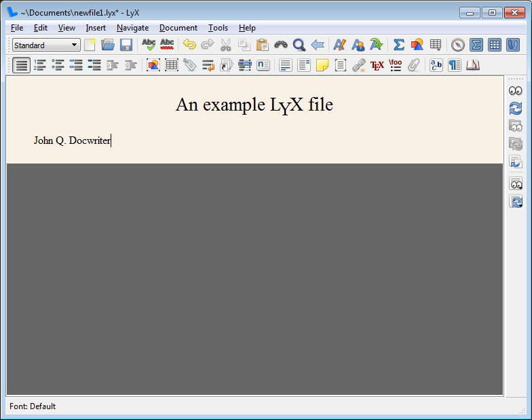Insert hyperlink chain icon
This screenshot has height=420, width=532.
tap(359, 65)
